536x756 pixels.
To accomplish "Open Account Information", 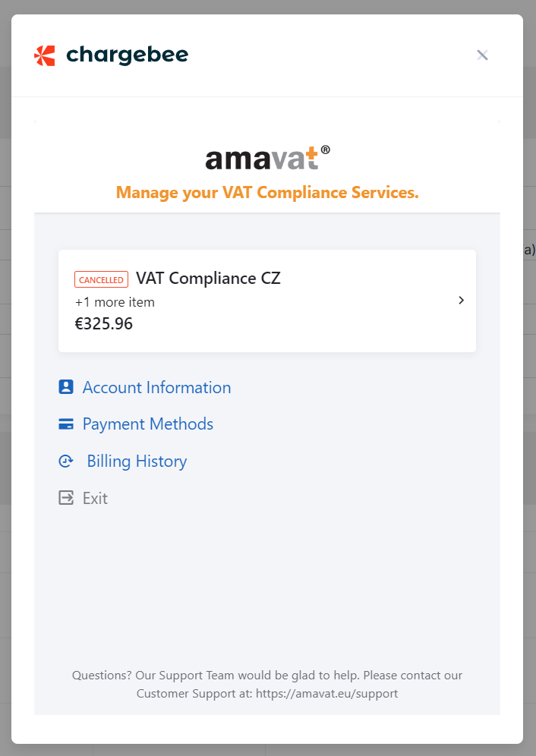I will 157,388.
